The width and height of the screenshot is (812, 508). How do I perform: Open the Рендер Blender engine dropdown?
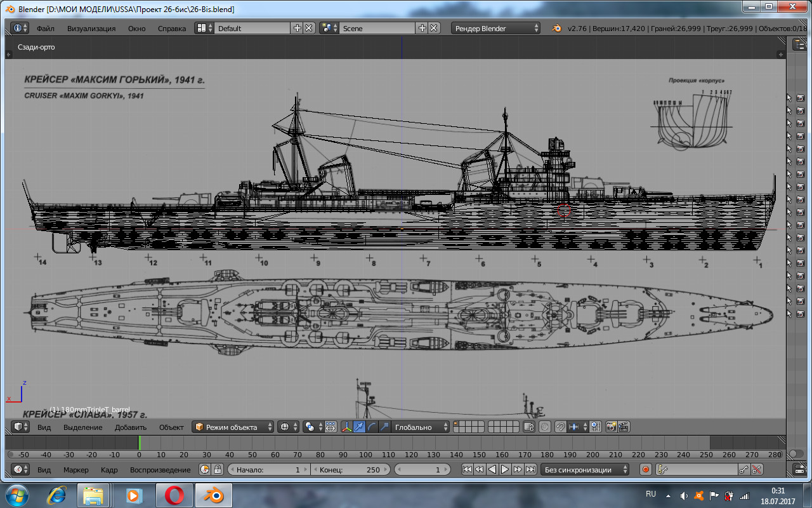pos(496,28)
